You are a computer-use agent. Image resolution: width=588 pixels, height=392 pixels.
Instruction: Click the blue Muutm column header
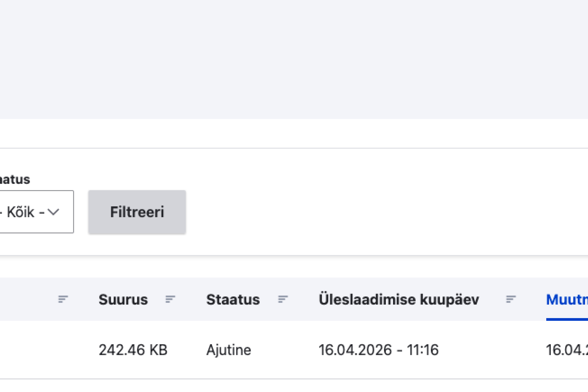coord(567,299)
